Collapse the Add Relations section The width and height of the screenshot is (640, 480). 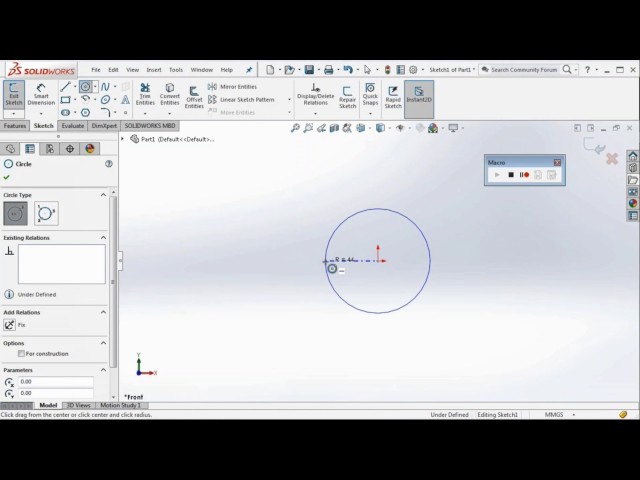pyautogui.click(x=103, y=312)
